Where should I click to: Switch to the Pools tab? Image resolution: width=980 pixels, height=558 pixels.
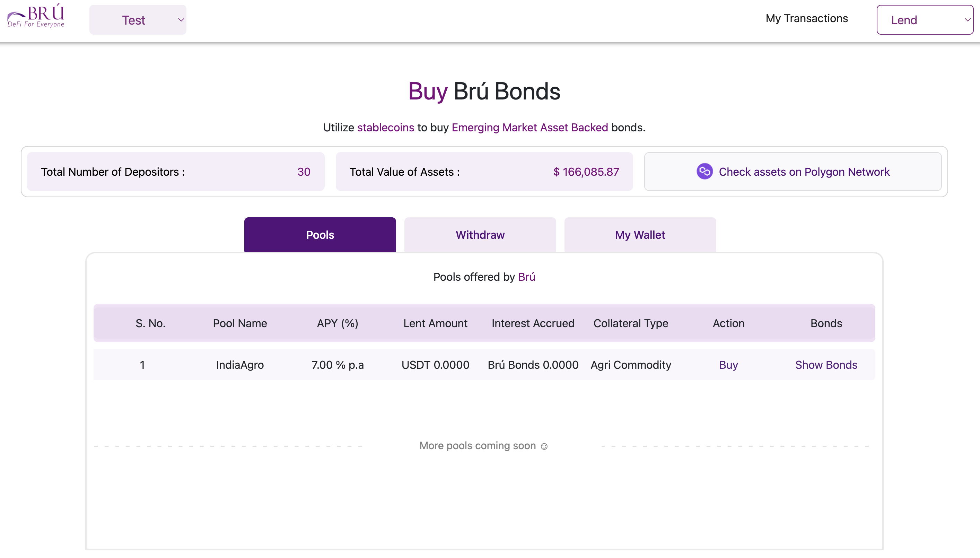point(320,235)
